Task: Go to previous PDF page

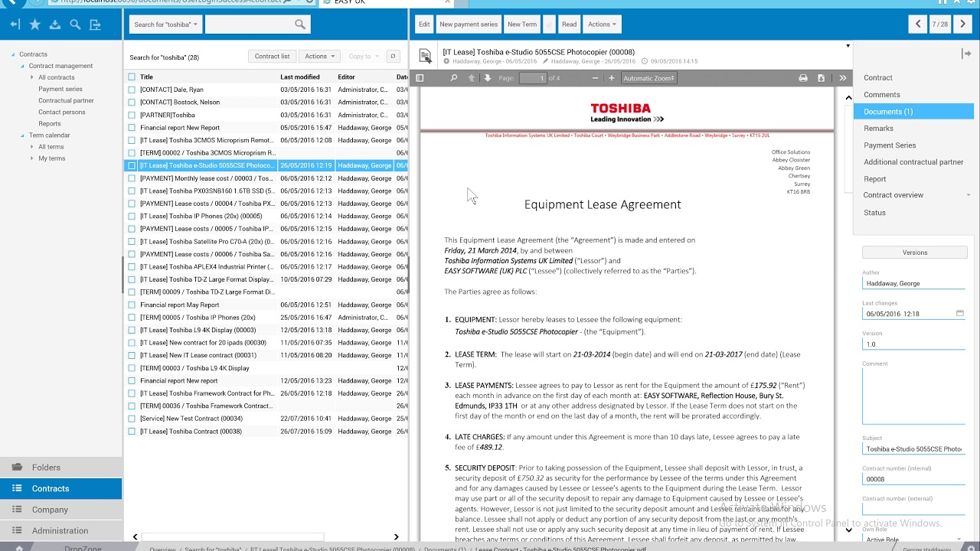Action: coord(472,78)
